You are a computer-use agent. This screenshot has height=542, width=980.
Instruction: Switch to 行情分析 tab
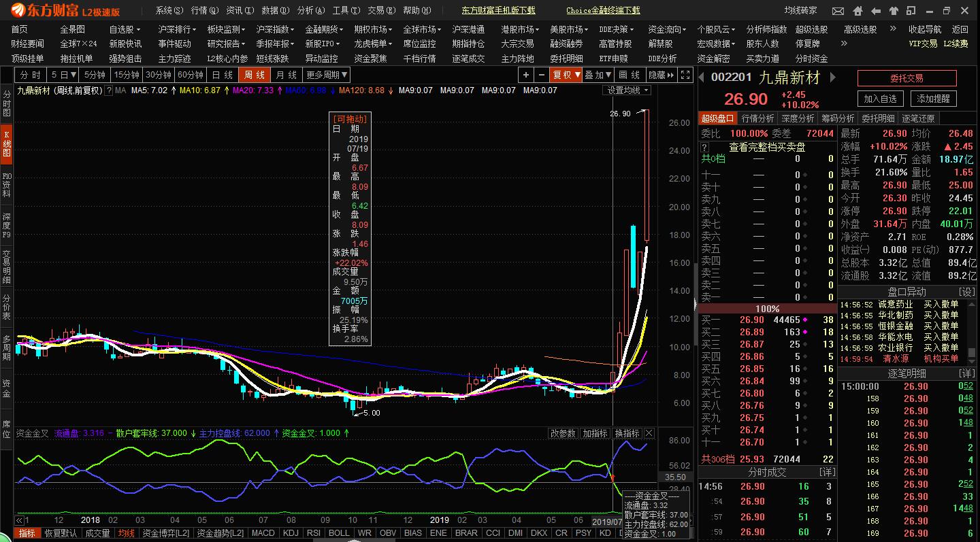[x=757, y=118]
